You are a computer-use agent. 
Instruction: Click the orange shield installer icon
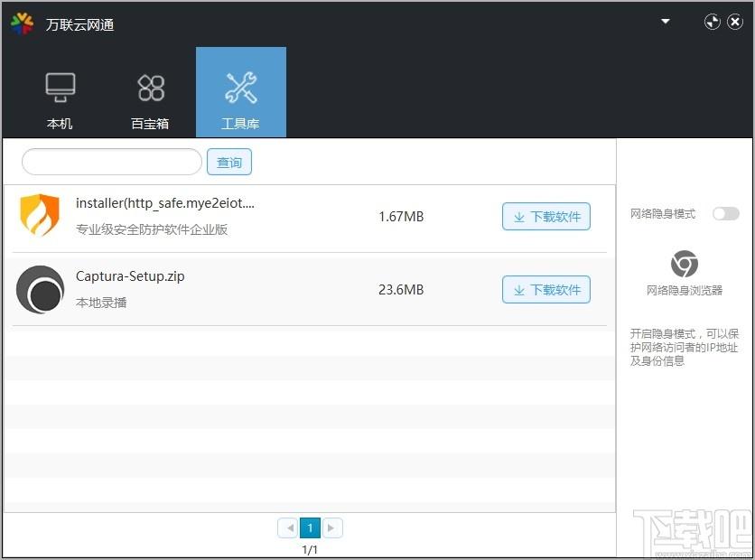pos(40,215)
